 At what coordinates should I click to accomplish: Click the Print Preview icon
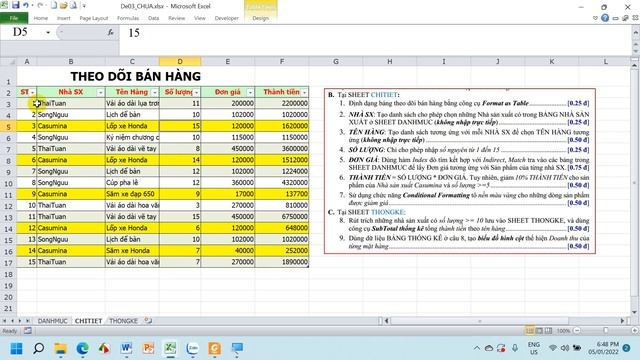[73, 5]
